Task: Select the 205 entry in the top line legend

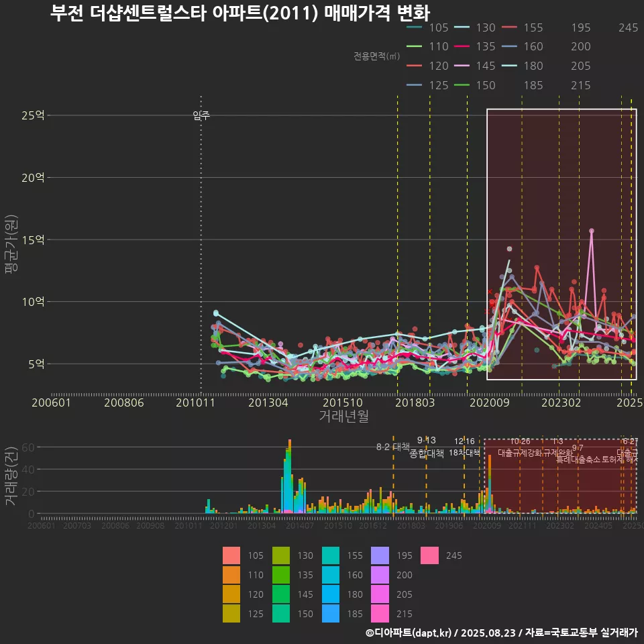Action: click(x=581, y=66)
